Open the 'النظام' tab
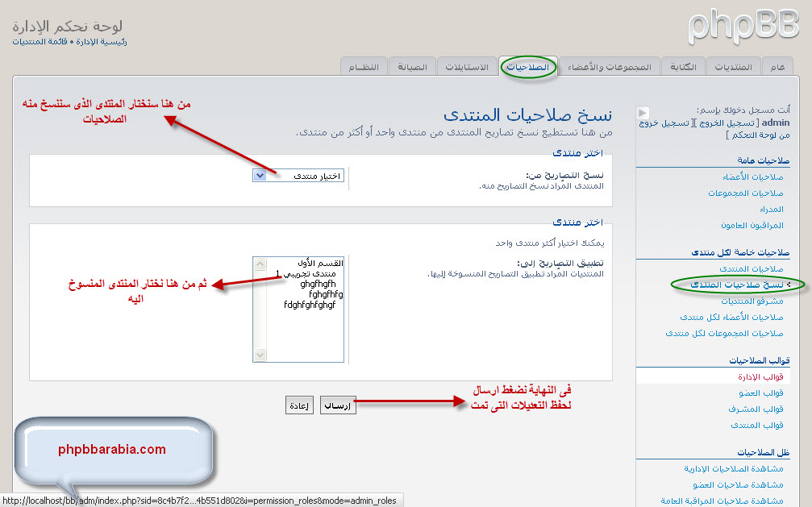This screenshot has width=812, height=507. (364, 67)
